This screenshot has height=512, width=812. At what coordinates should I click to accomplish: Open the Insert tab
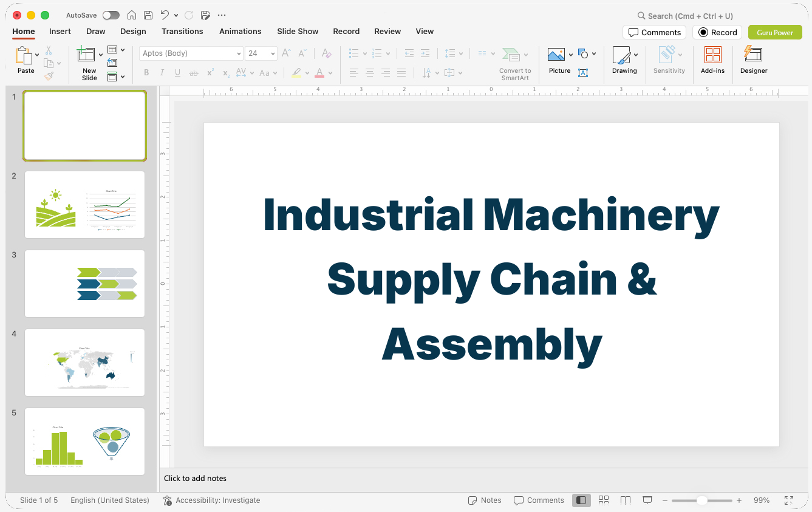[60, 32]
